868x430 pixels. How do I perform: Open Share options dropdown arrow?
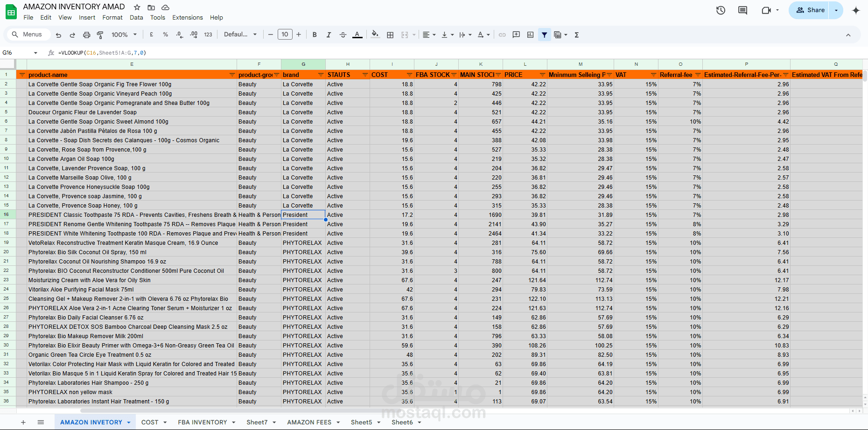pos(836,10)
